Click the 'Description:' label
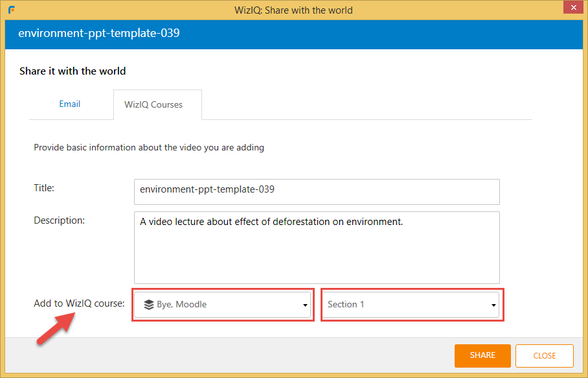588x378 pixels. [59, 220]
